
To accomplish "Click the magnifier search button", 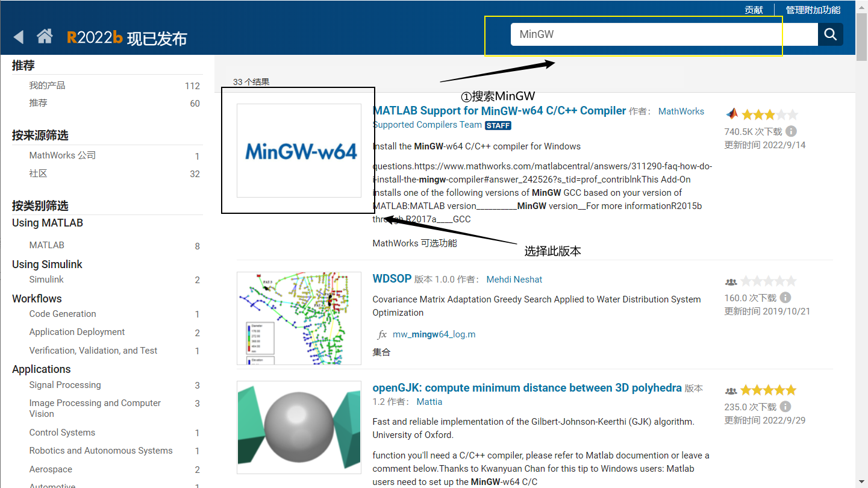I will click(x=830, y=34).
